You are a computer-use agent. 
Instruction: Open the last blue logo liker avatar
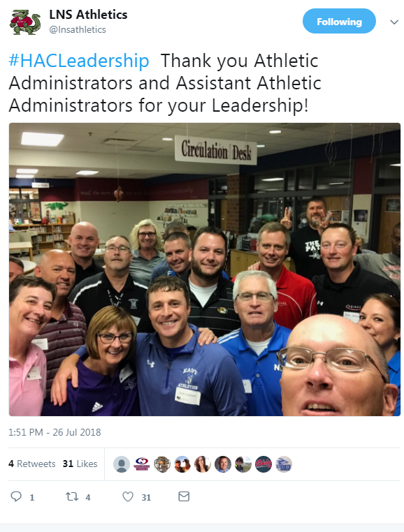tap(284, 464)
